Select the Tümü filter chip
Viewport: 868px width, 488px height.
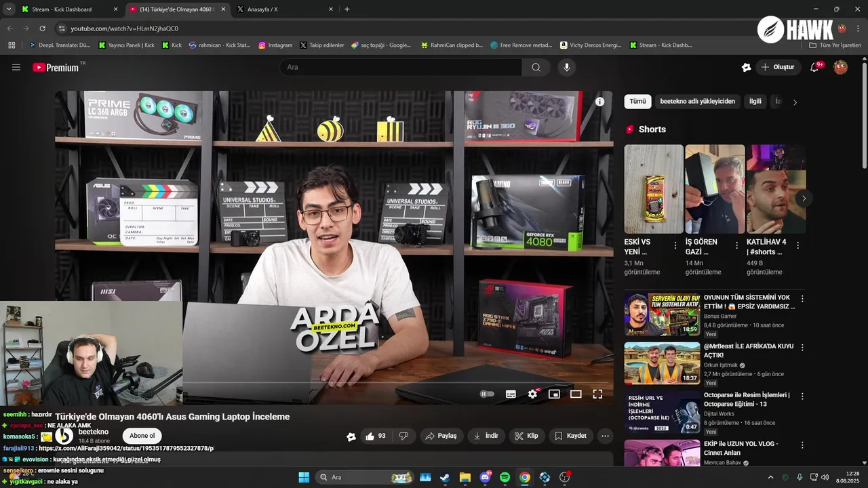click(637, 102)
